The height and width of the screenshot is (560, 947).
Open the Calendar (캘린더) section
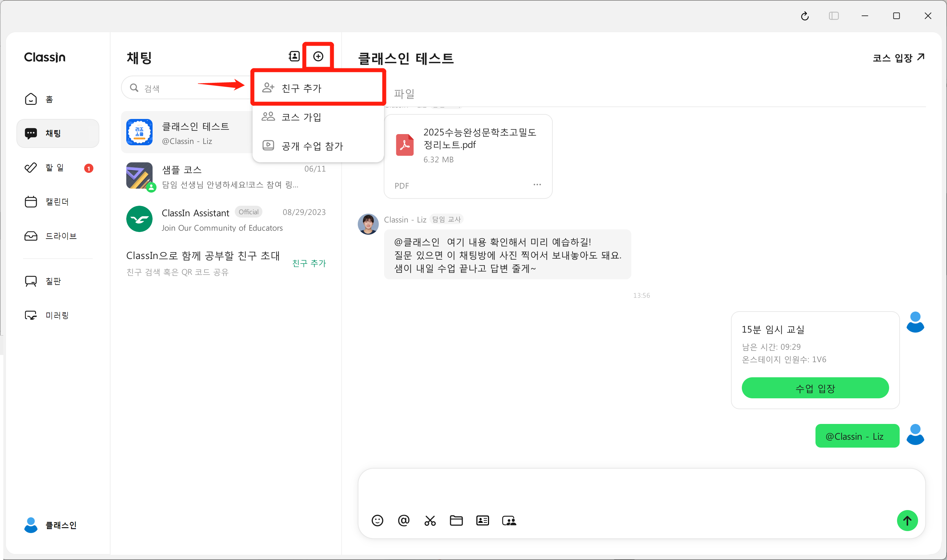coord(58,201)
